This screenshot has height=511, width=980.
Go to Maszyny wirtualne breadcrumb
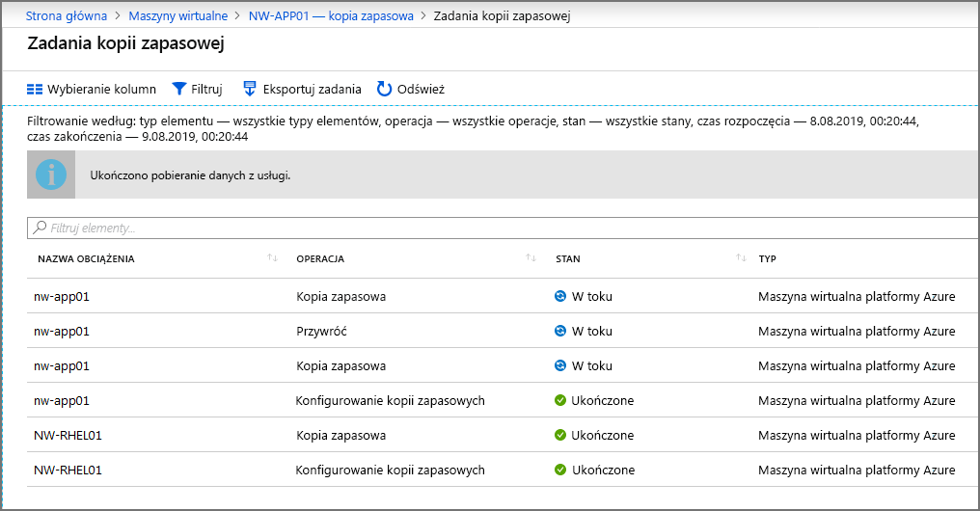click(178, 16)
